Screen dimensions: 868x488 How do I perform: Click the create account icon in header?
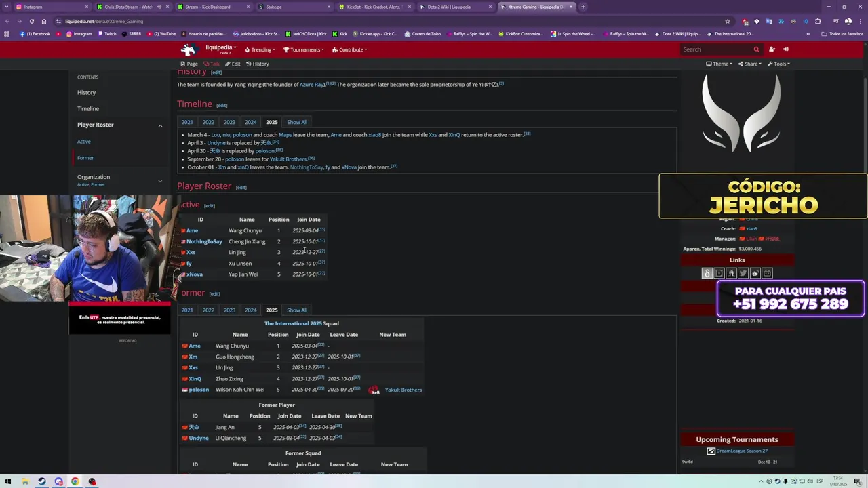pos(772,49)
